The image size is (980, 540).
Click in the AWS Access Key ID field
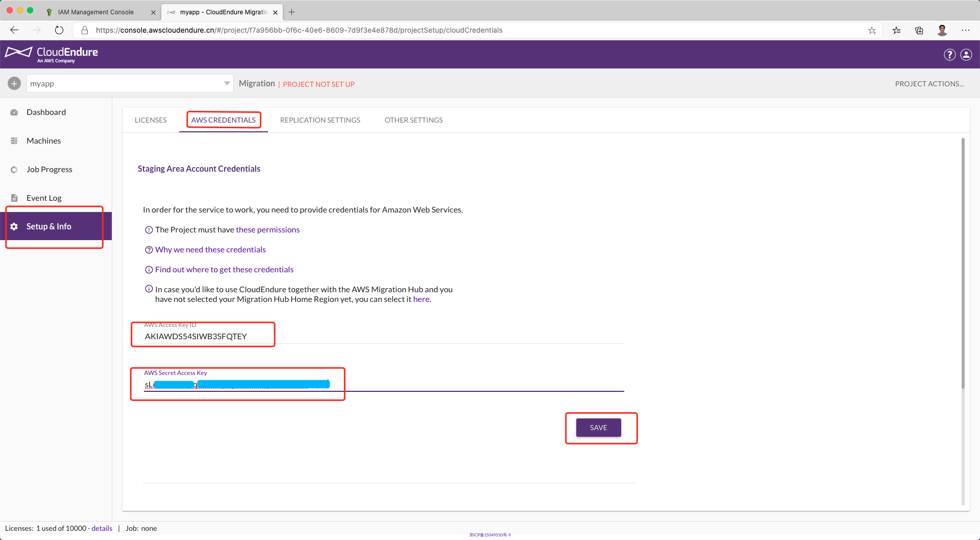pos(383,336)
